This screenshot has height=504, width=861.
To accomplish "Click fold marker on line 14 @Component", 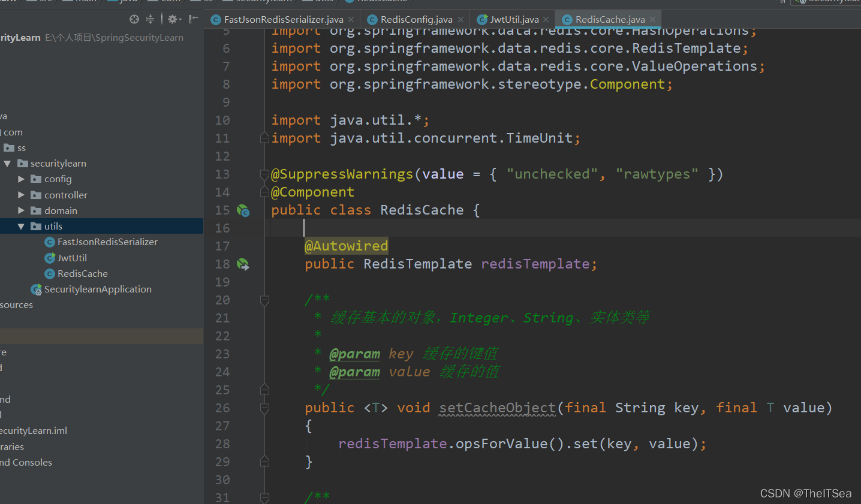I will (x=264, y=192).
